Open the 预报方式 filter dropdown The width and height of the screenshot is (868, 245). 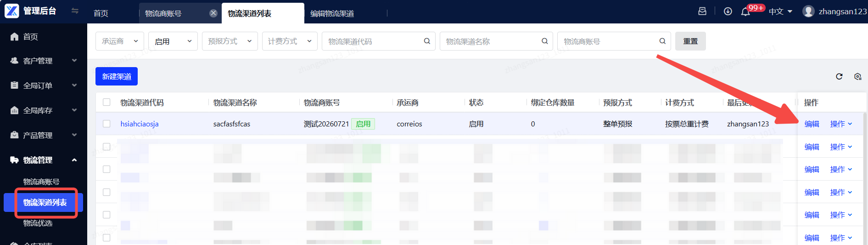230,41
